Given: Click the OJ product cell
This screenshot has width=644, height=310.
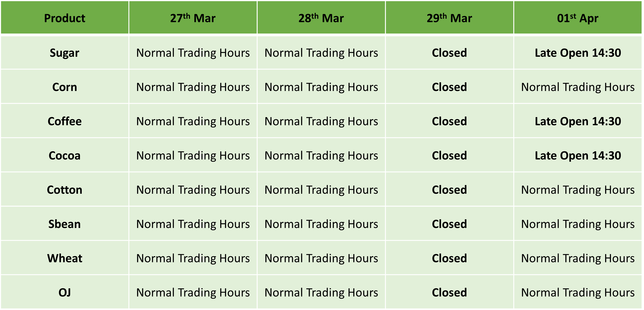Looking at the screenshot, I should 65,292.
